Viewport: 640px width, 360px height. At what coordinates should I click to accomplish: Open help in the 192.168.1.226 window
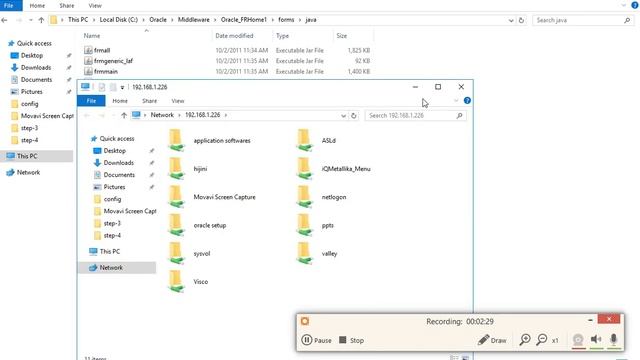[x=467, y=100]
